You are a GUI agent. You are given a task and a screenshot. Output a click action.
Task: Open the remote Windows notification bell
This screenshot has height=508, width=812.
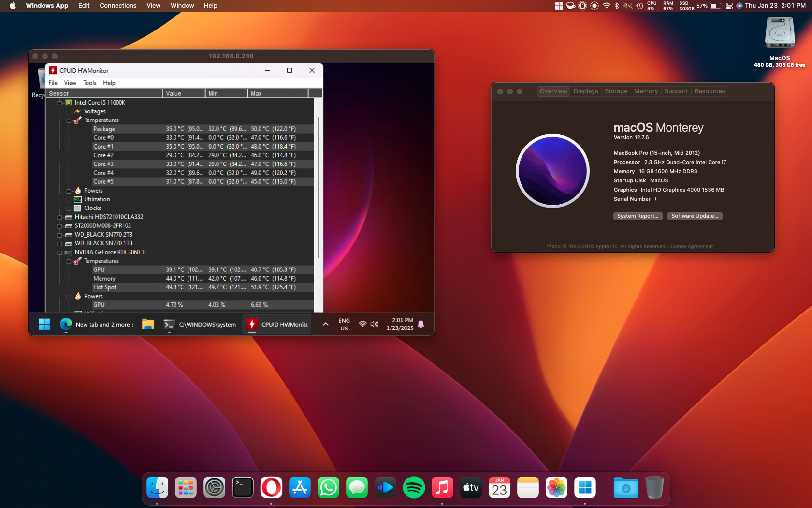421,324
